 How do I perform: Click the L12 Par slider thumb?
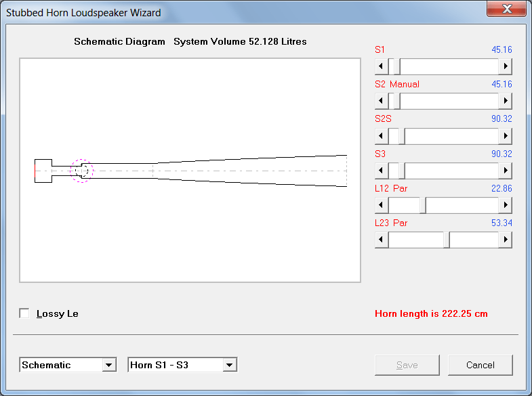coord(423,205)
